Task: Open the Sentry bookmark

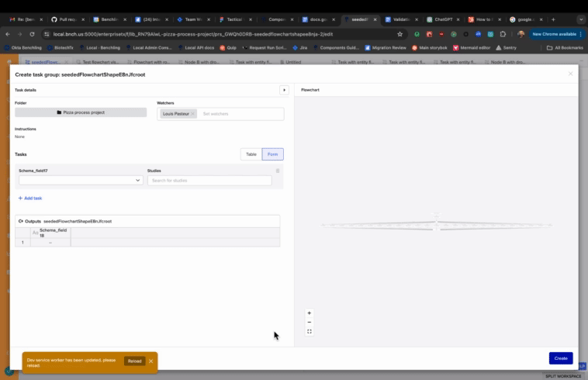Action: (x=507, y=48)
